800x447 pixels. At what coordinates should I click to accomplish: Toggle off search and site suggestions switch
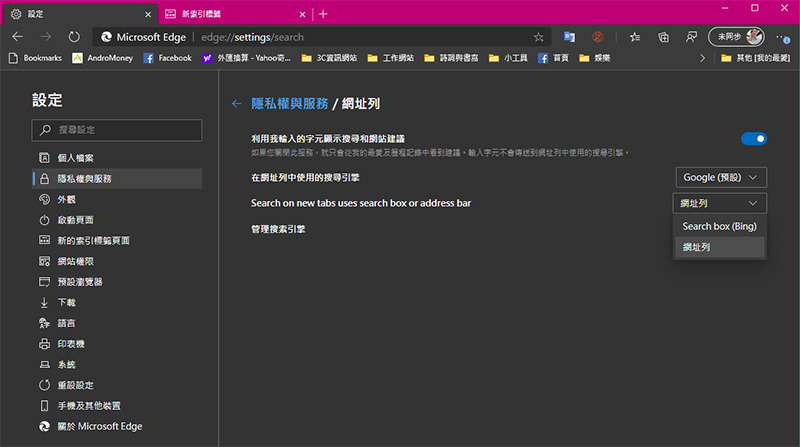753,139
